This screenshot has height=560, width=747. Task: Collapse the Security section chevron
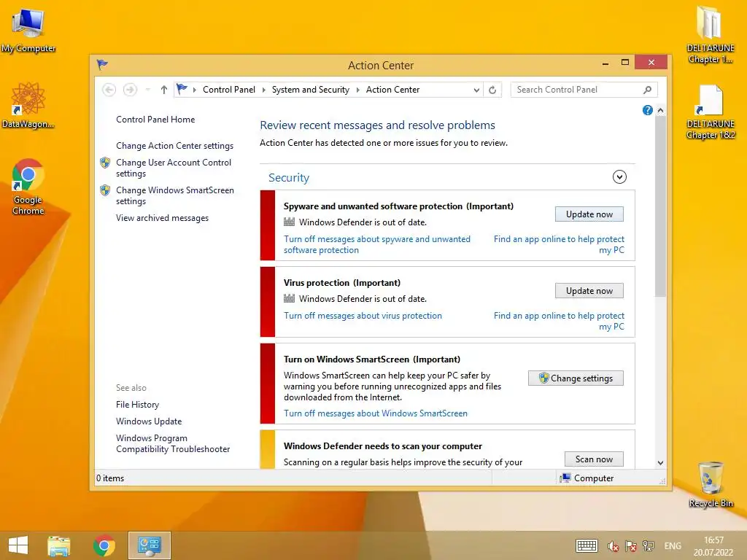click(619, 177)
